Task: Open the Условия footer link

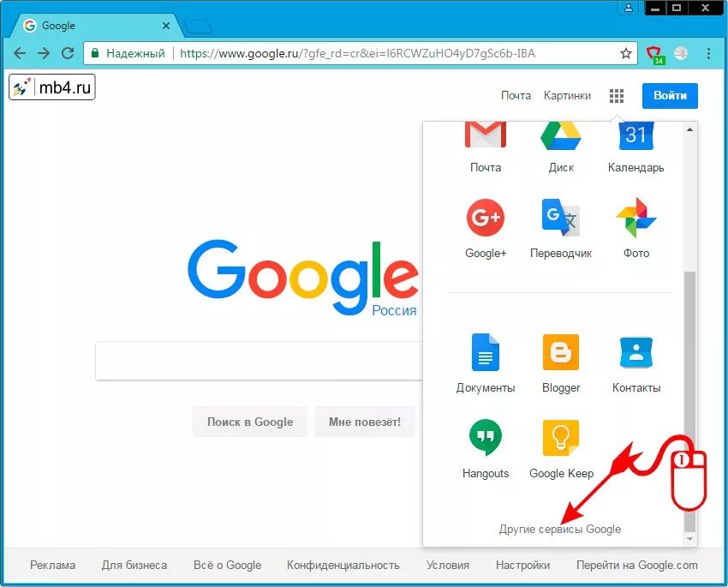Action: [x=448, y=566]
